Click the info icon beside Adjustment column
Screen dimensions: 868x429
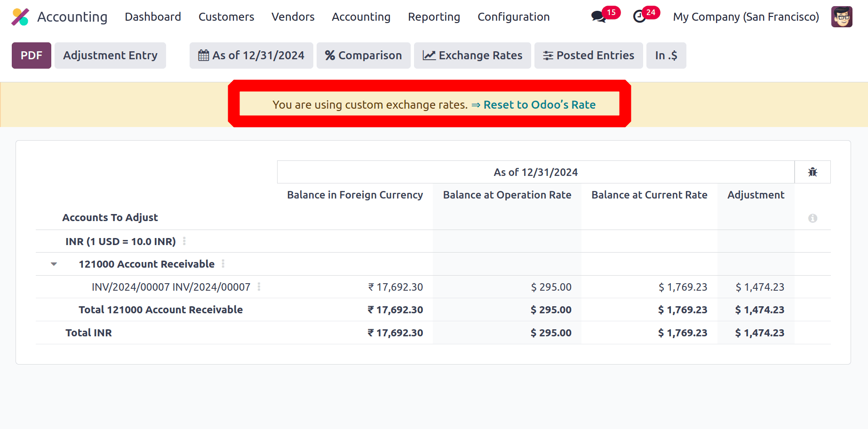pyautogui.click(x=812, y=218)
